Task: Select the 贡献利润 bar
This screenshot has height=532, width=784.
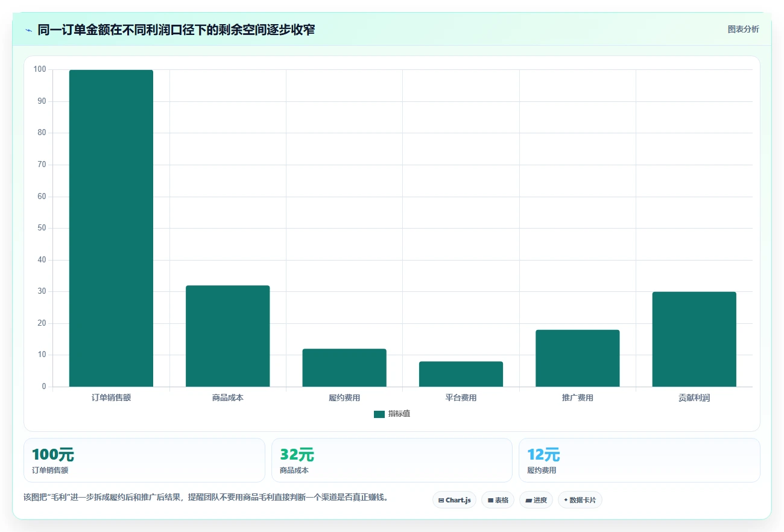Action: pyautogui.click(x=694, y=339)
